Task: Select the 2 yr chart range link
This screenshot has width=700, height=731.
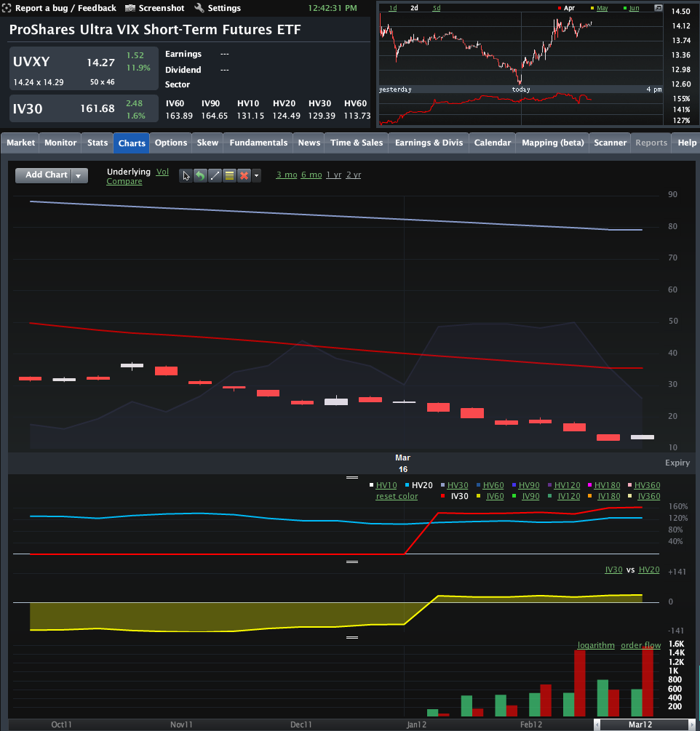Action: coord(354,175)
